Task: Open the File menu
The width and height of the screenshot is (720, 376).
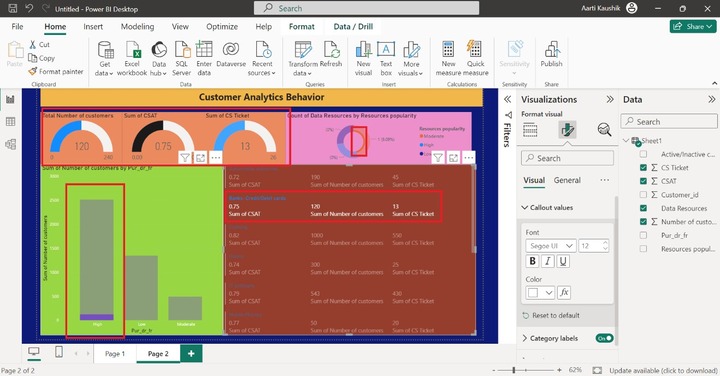Action: pyautogui.click(x=17, y=27)
